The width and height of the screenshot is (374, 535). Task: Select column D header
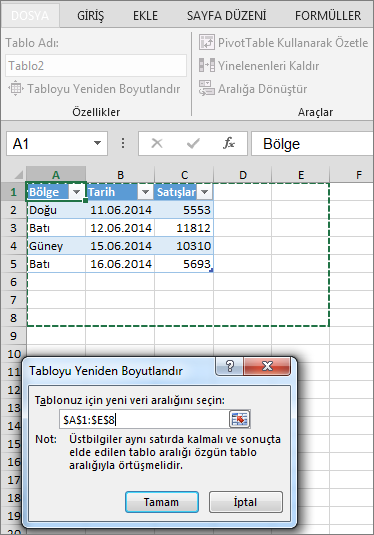243,175
